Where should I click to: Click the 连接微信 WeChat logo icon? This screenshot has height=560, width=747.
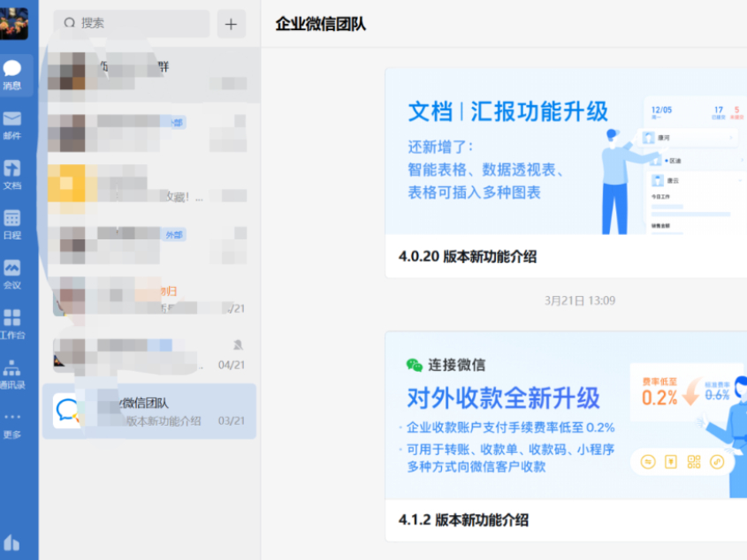coord(414,365)
